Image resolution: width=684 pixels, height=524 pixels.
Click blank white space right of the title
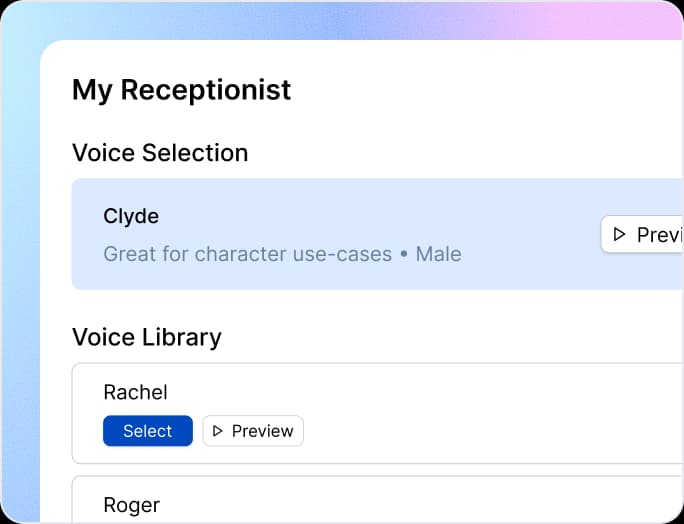(x=480, y=90)
